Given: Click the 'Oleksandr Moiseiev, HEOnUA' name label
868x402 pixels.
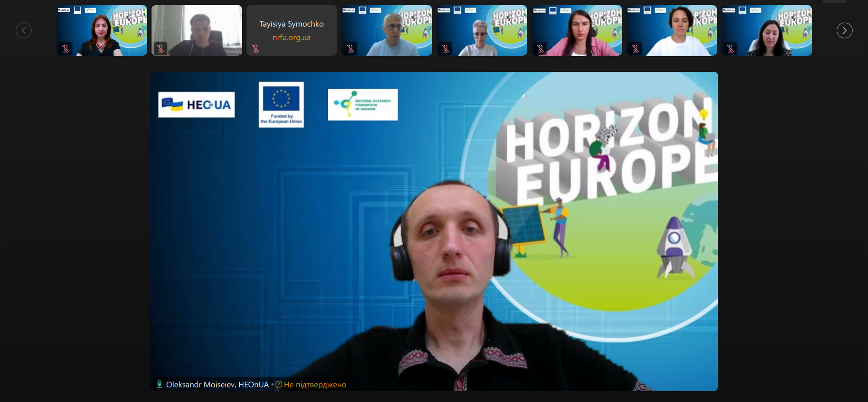Looking at the screenshot, I should [x=217, y=384].
